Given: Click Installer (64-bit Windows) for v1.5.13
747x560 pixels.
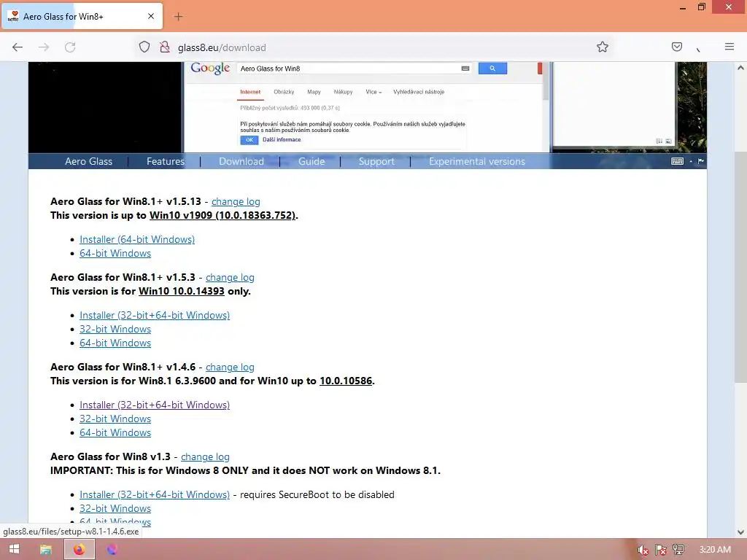Looking at the screenshot, I should tap(137, 239).
